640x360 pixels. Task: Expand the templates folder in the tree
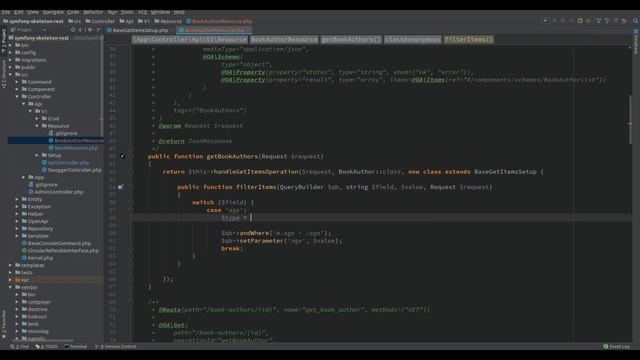pyautogui.click(x=11, y=265)
